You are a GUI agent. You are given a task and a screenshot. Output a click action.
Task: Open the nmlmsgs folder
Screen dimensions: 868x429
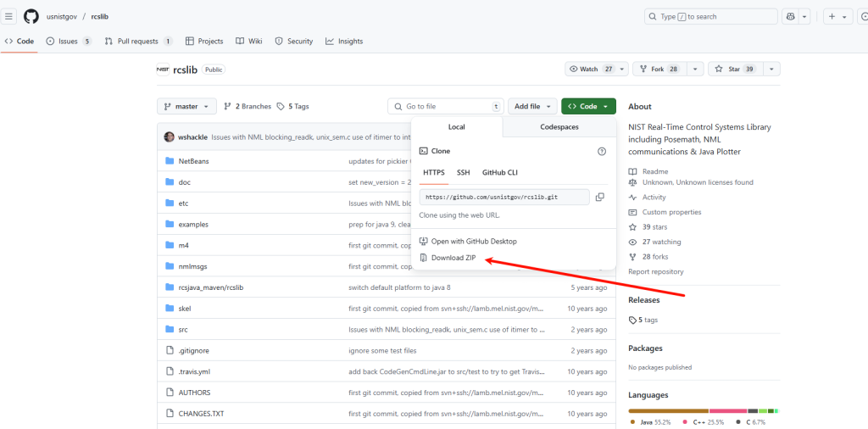point(192,266)
